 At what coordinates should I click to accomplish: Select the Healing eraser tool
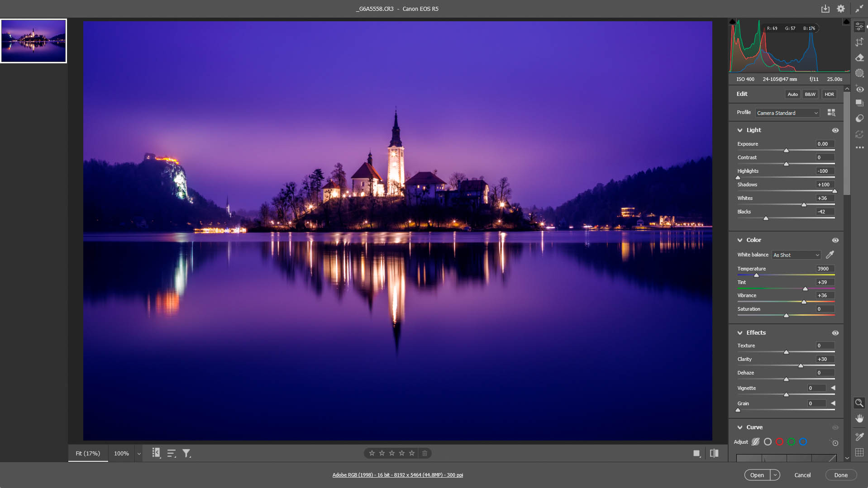pos(859,57)
